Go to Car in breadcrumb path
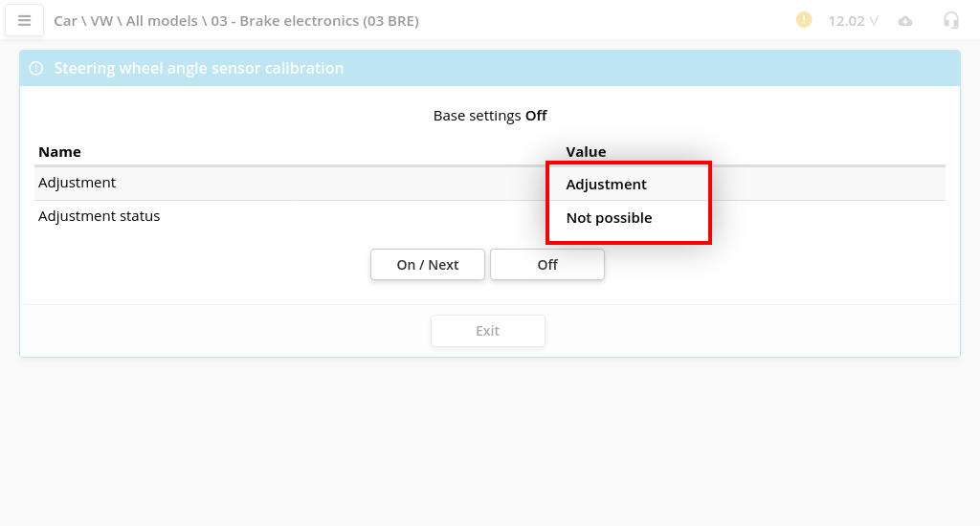This screenshot has width=980, height=526. click(x=65, y=21)
